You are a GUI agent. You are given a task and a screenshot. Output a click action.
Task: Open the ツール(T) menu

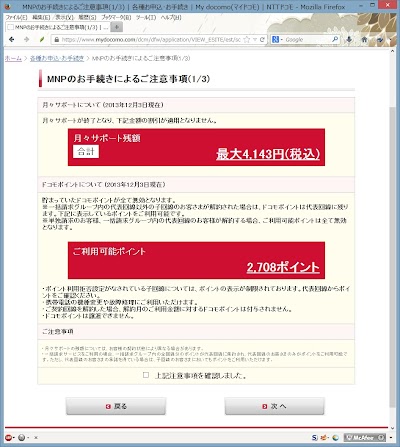coord(146,17)
